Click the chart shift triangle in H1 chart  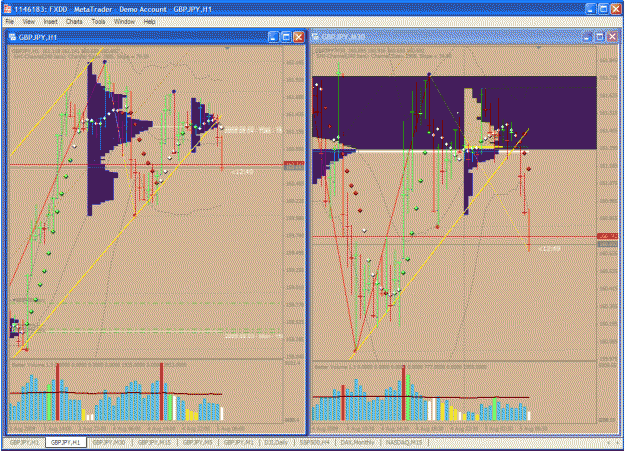pyautogui.click(x=227, y=48)
